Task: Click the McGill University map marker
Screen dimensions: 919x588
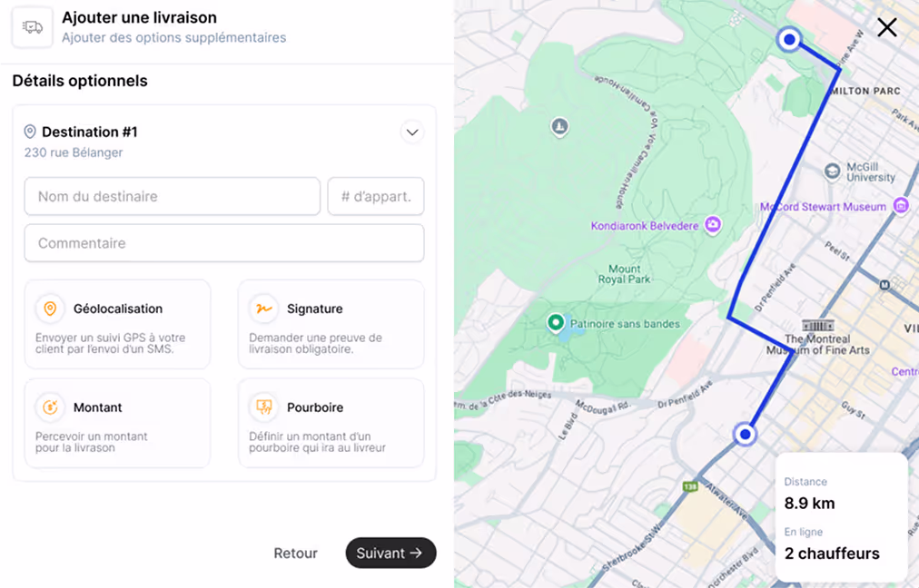Action: pyautogui.click(x=832, y=171)
